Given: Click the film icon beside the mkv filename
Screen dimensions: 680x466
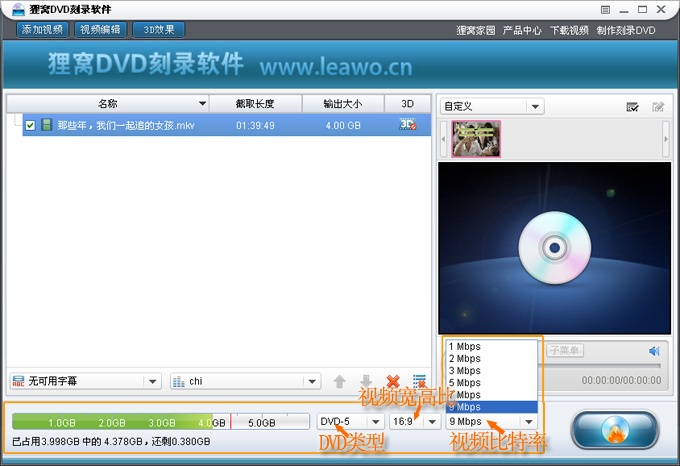Looking at the screenshot, I should tap(46, 125).
